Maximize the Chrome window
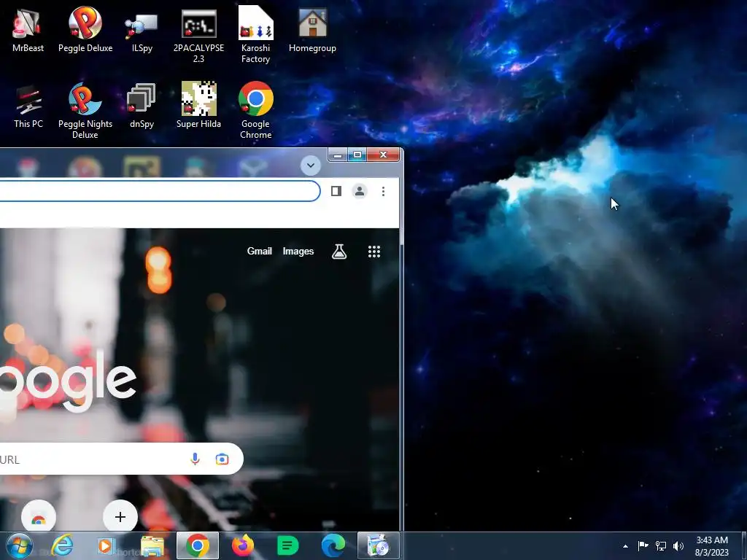747x560 pixels. pos(357,155)
